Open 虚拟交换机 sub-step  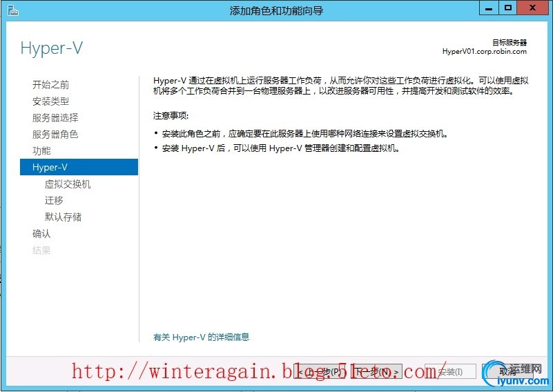coord(68,184)
